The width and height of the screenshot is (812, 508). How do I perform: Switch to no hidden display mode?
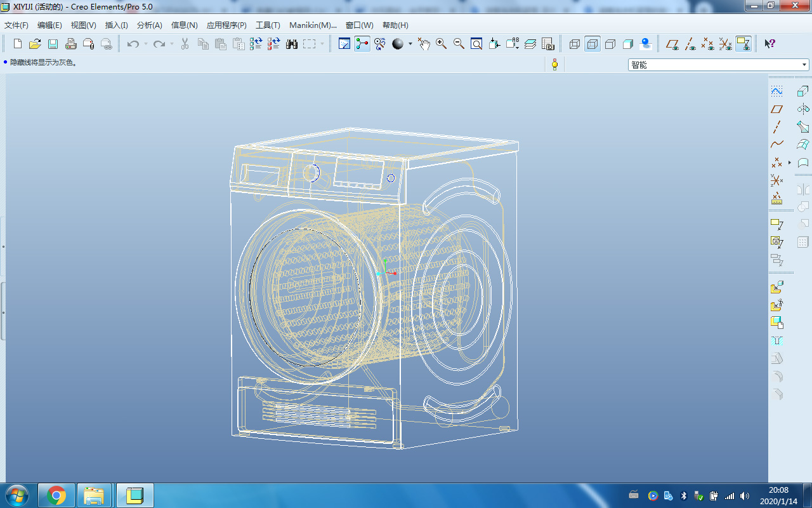610,44
